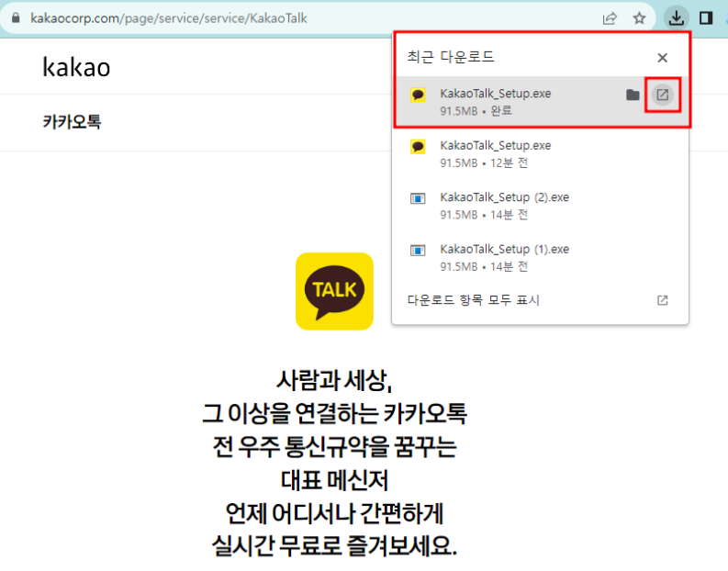The width and height of the screenshot is (728, 571).
Task: Click the 사람과 세상, headline text
Action: point(334,380)
